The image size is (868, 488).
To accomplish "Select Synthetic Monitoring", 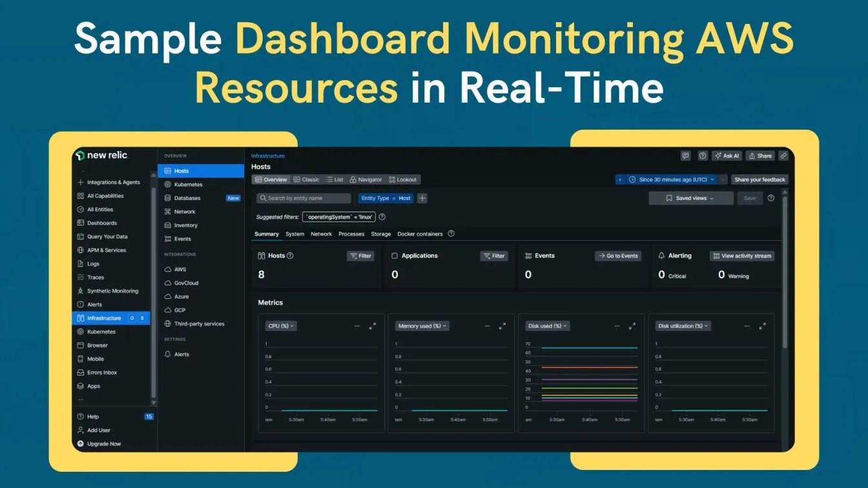I will point(112,291).
